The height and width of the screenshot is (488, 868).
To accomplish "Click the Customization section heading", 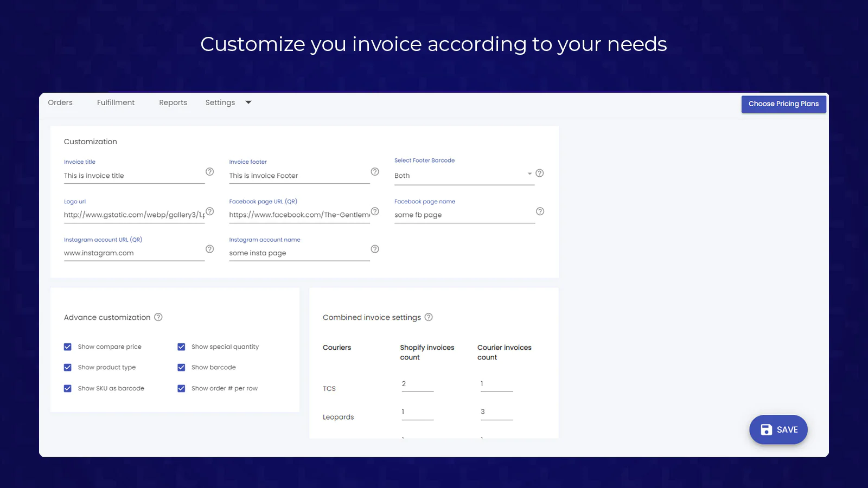I will click(91, 142).
